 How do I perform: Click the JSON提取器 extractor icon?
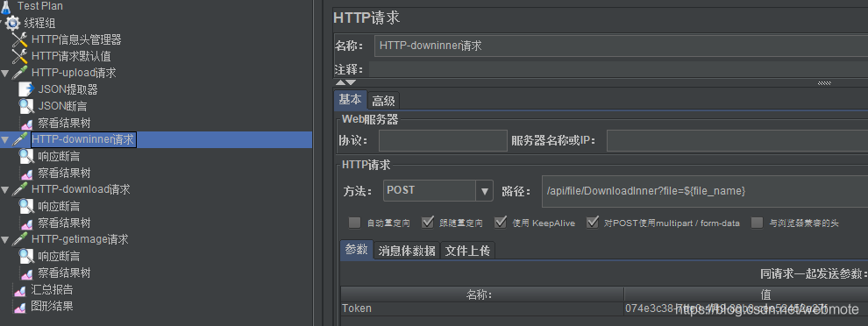(x=26, y=89)
